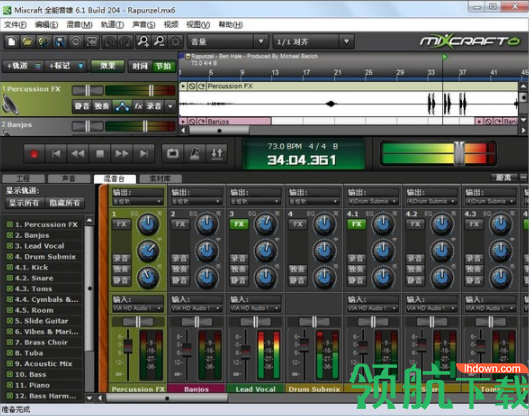Open the 帮助(H) menu
The width and height of the screenshot is (529, 416).
coord(230,25)
